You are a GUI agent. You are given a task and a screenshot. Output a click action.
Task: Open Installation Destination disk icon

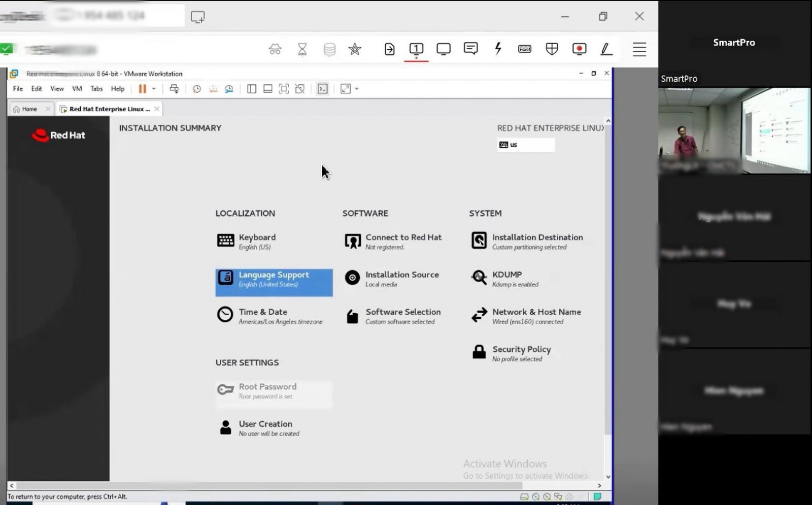479,240
